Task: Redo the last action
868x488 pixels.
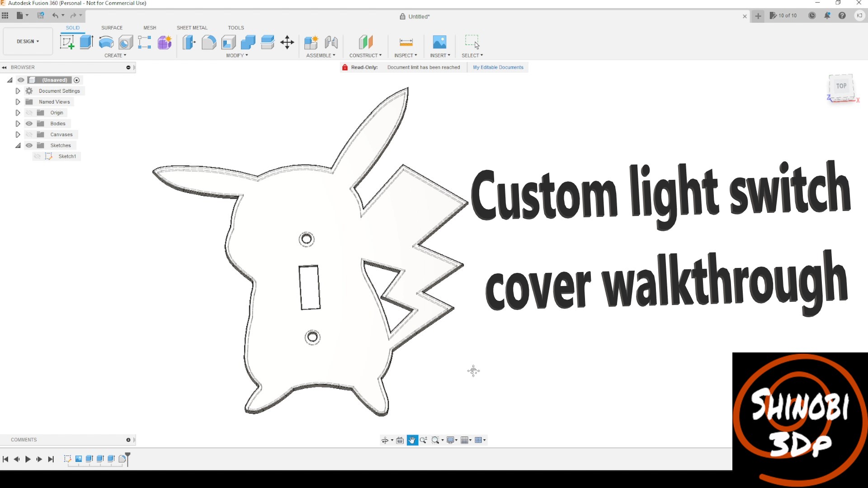Action: (73, 15)
